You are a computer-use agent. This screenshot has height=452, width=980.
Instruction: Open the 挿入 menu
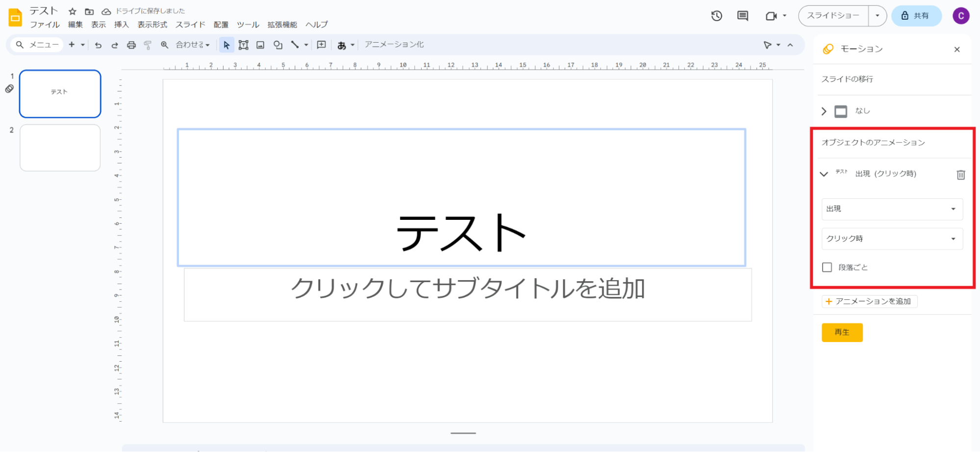pos(121,25)
